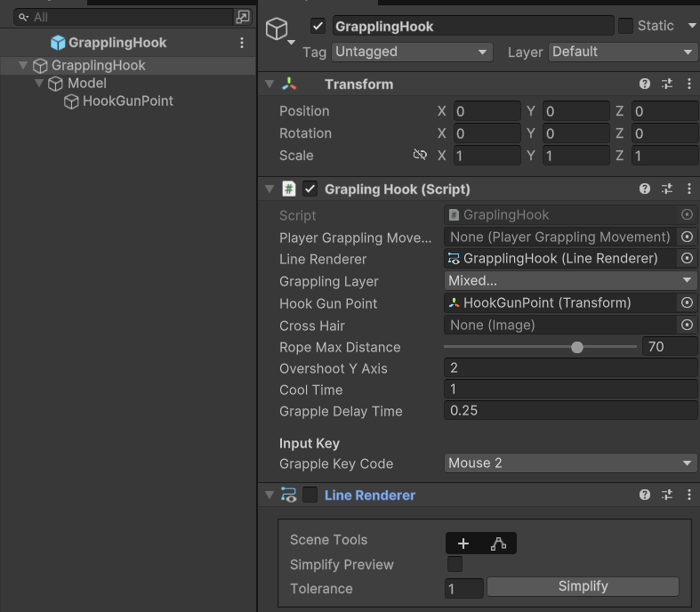Activate Create Points scene tool (plus)
The image size is (700, 612).
(463, 544)
